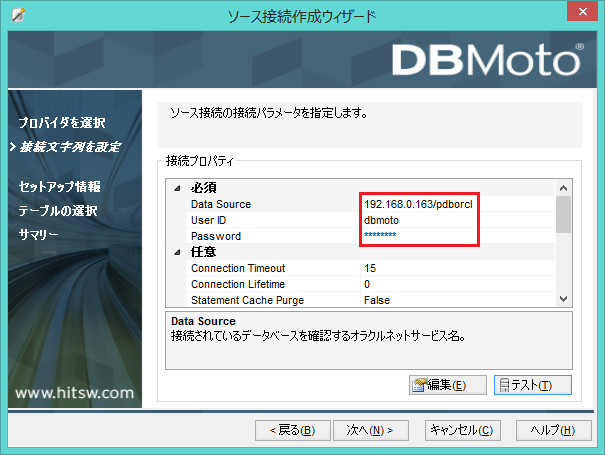Proceed with the 次へ(N) button
This screenshot has width=605, height=455.
[370, 430]
